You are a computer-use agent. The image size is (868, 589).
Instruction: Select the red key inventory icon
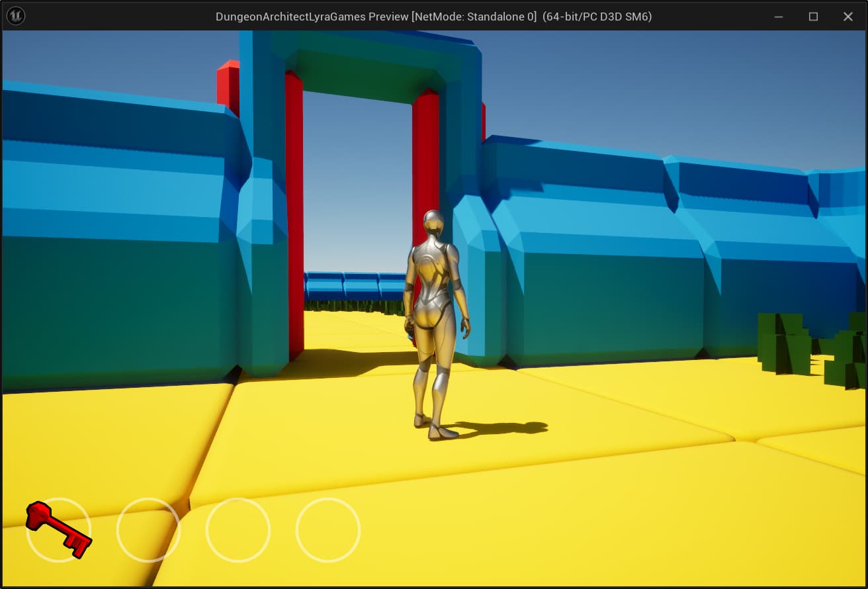[58, 529]
